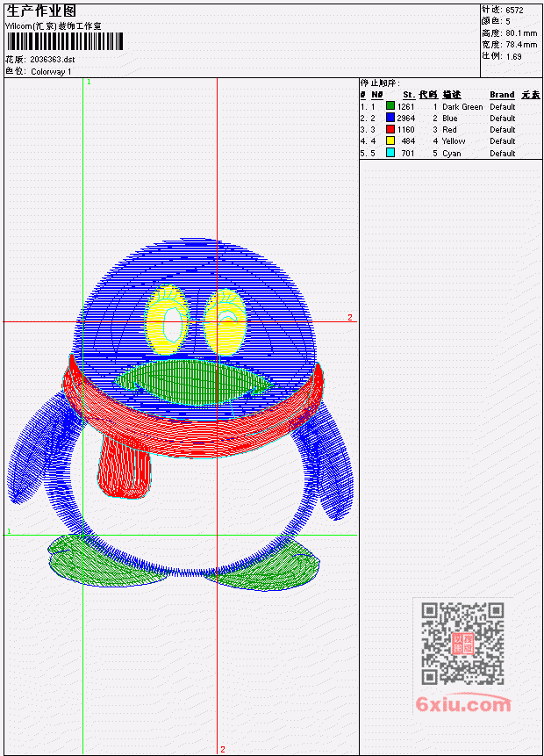The width and height of the screenshot is (544, 756).
Task: Click stitch count 484 in table
Action: 408,141
